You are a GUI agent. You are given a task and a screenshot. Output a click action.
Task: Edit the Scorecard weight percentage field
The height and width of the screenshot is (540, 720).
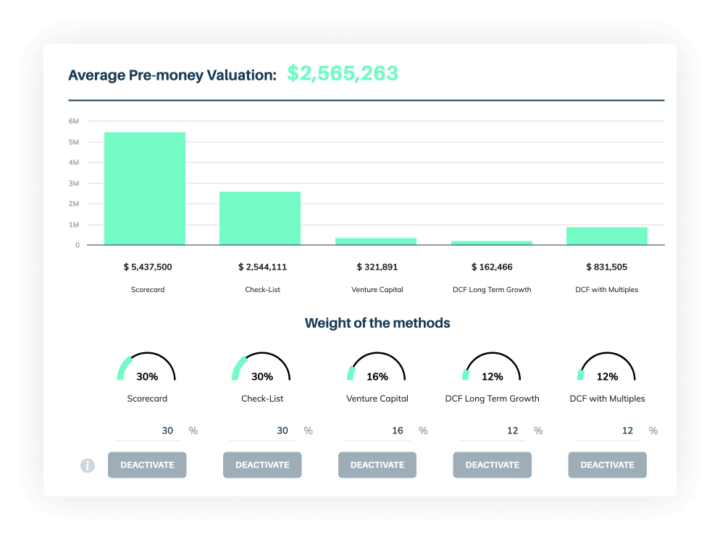[x=147, y=431]
